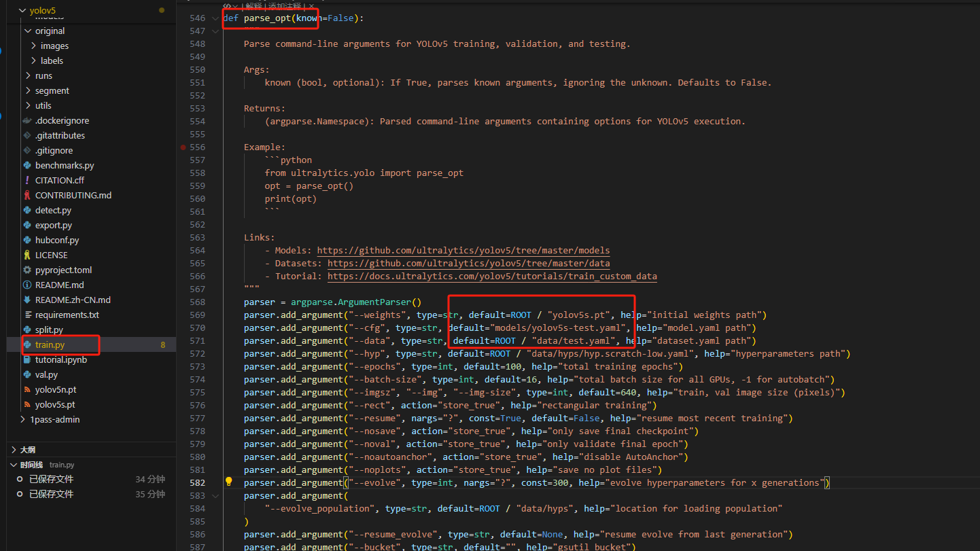Click the red ribbon icon of CONTRIBUTING.md

[27, 195]
